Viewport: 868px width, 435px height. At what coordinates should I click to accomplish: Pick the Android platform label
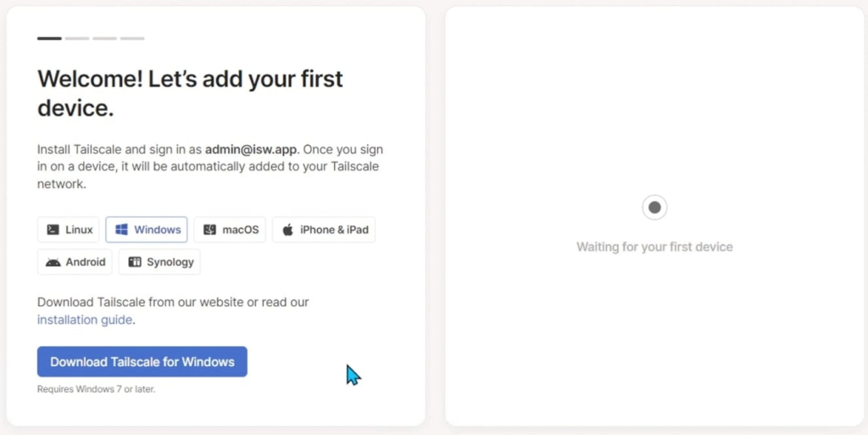(86, 262)
